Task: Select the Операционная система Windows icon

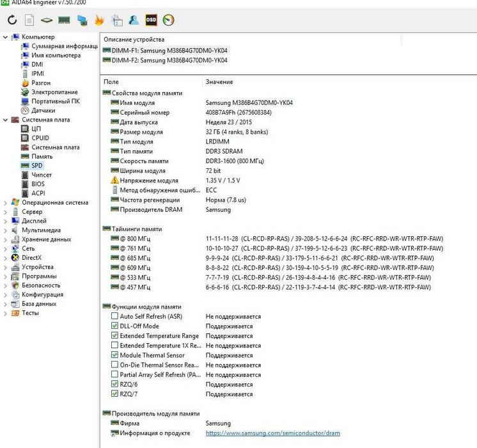Action: [x=15, y=202]
